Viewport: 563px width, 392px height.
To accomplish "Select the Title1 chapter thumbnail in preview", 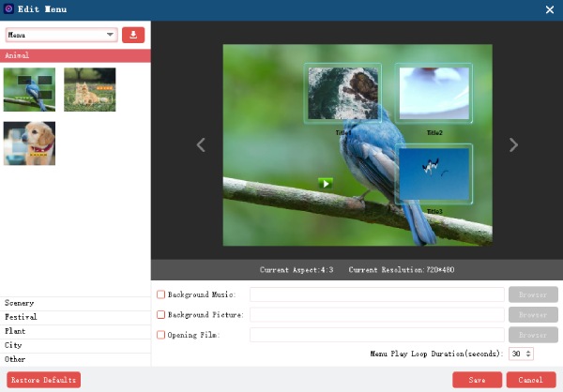I will point(342,94).
